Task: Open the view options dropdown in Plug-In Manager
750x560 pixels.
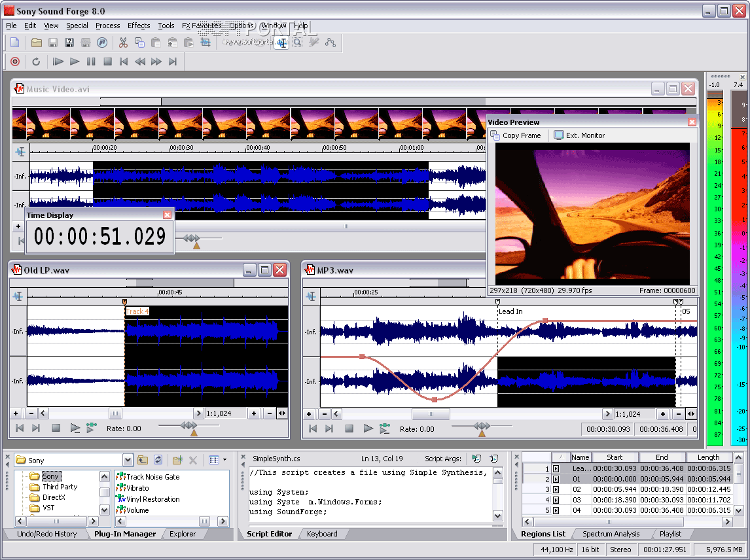Action: pos(224,459)
